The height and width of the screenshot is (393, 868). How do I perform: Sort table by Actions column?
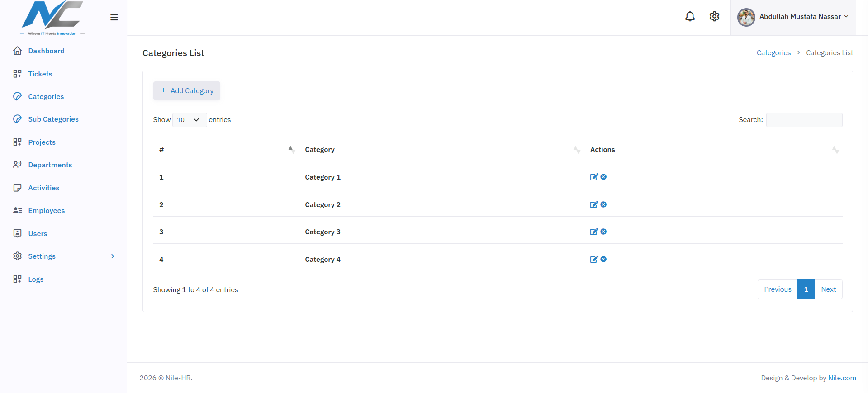(713, 150)
